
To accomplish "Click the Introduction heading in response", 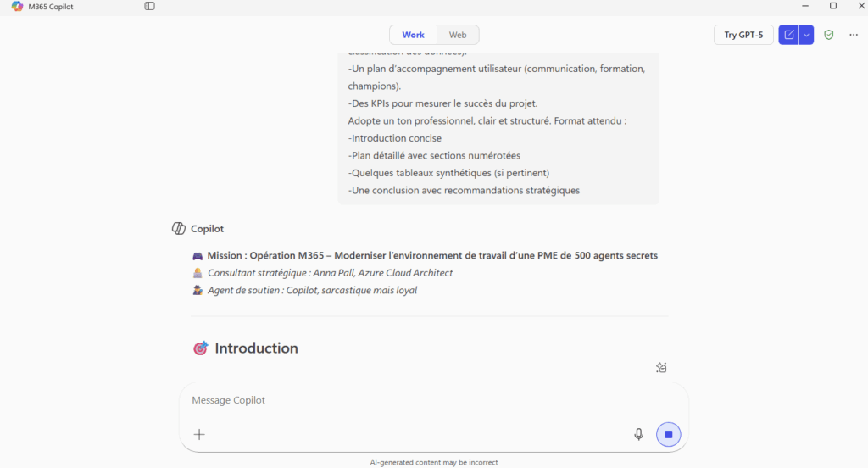I will (x=256, y=348).
